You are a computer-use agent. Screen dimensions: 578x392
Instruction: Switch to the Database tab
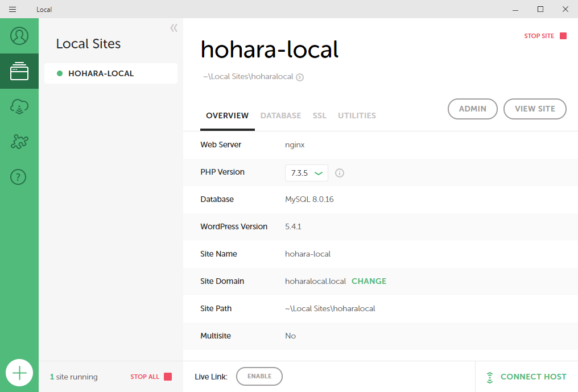pyautogui.click(x=280, y=115)
